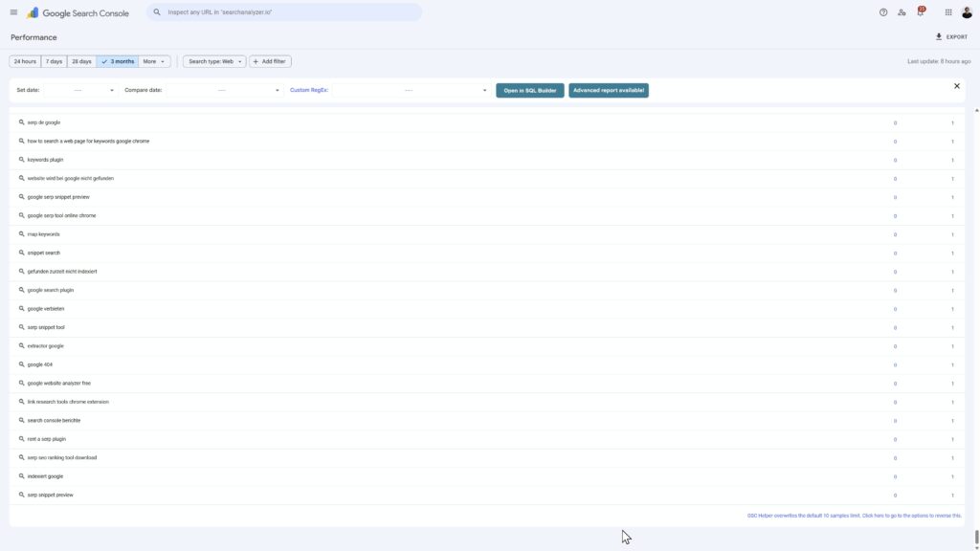Click the Advanced report available button

tap(610, 88)
